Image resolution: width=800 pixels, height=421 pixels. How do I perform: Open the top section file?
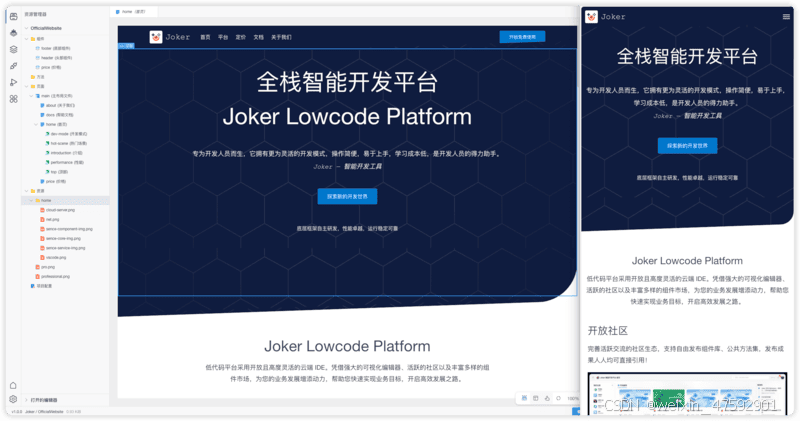tap(57, 172)
